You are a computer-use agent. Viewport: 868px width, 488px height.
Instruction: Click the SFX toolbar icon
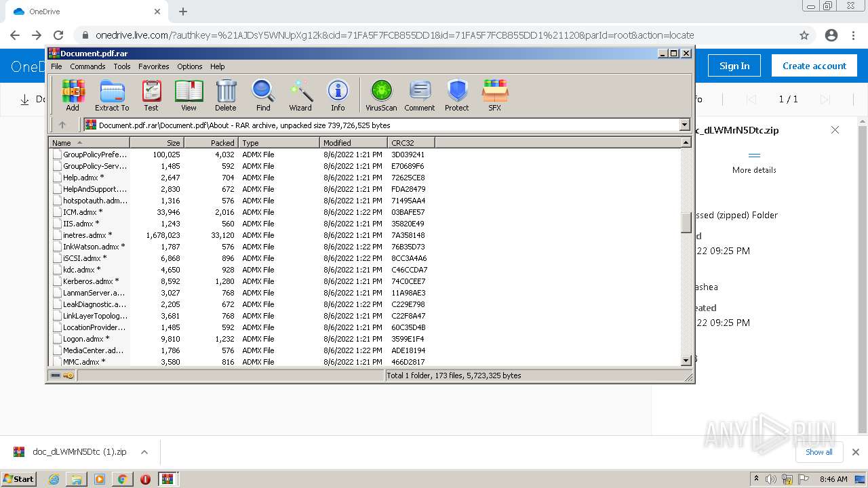click(495, 95)
